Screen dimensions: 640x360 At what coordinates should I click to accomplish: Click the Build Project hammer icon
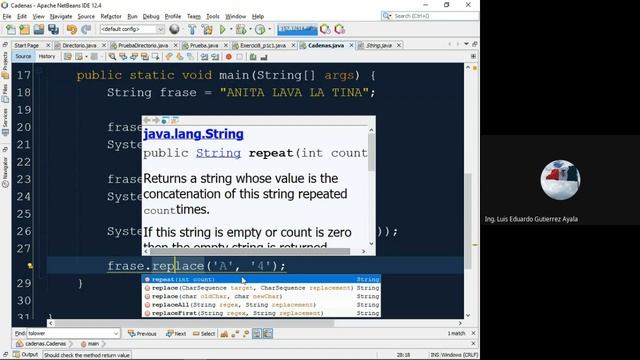point(192,29)
